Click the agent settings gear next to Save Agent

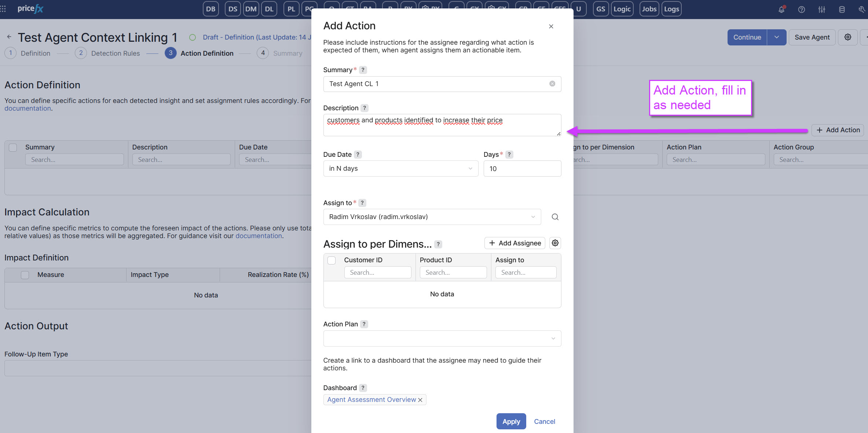click(847, 37)
